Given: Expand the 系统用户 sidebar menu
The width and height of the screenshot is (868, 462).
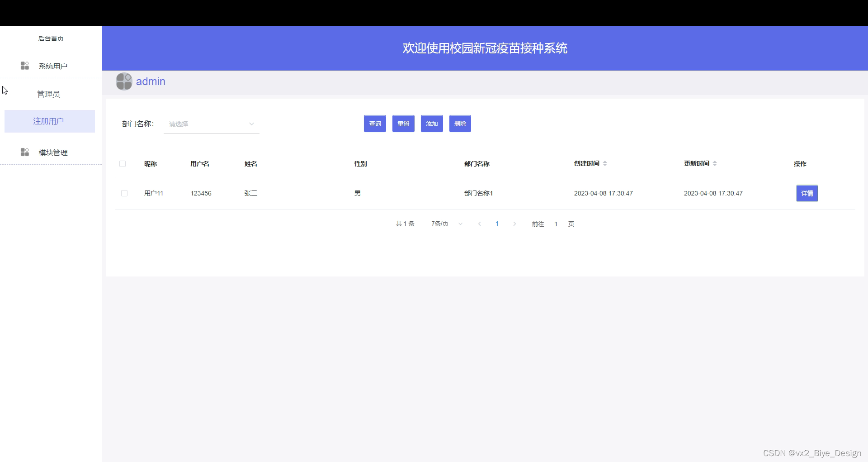Looking at the screenshot, I should [51, 66].
